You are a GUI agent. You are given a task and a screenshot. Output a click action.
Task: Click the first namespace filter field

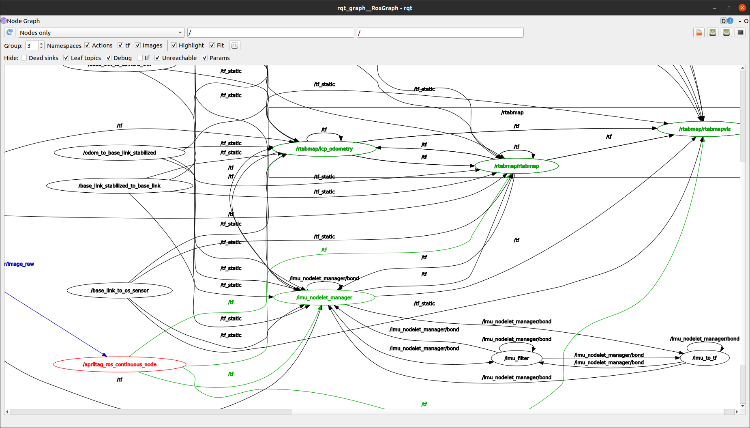[270, 32]
